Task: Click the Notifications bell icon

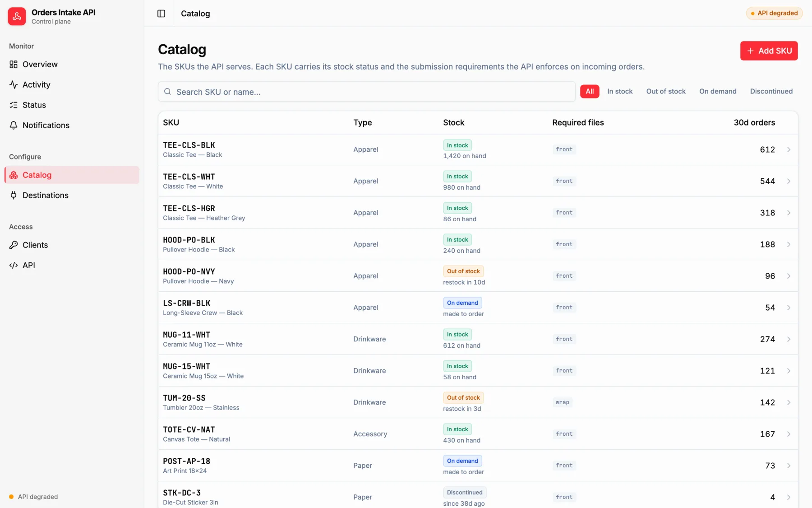Action: [x=14, y=125]
